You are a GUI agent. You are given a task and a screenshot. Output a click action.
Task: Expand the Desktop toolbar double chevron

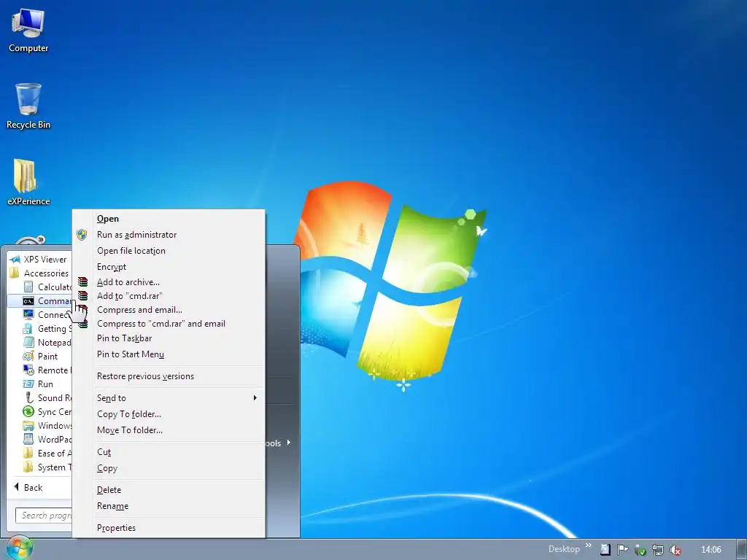(x=589, y=545)
